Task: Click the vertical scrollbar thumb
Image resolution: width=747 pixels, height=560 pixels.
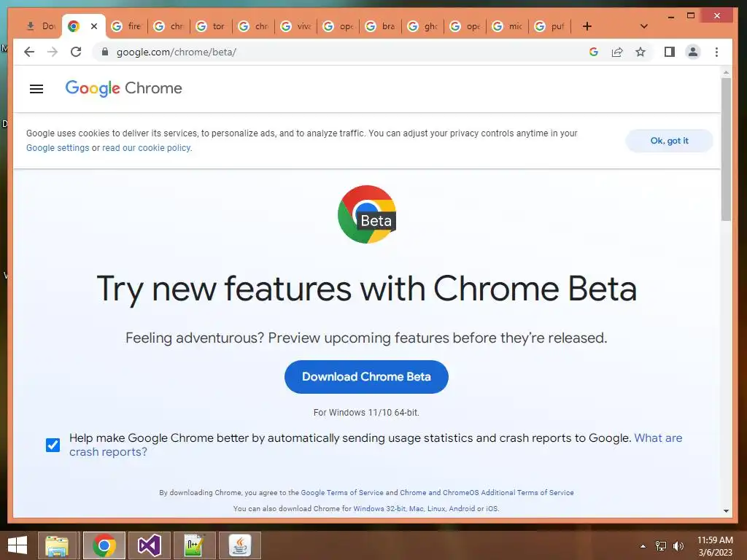Action: click(726, 149)
